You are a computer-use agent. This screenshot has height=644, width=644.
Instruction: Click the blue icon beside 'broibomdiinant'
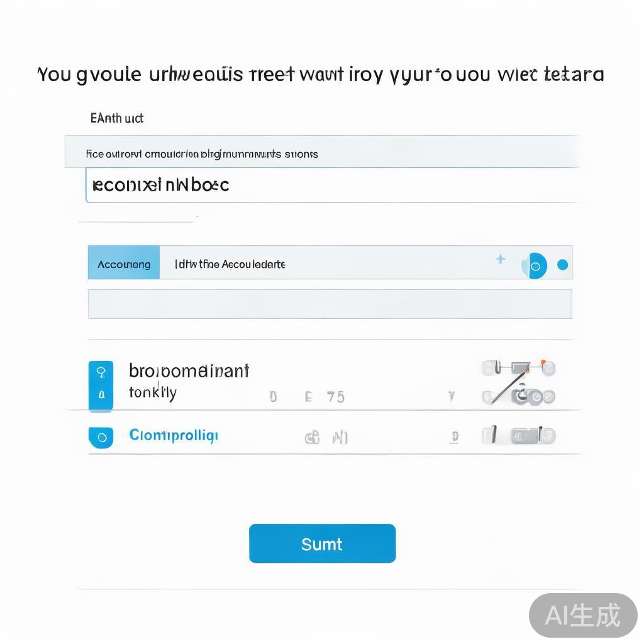click(101, 372)
